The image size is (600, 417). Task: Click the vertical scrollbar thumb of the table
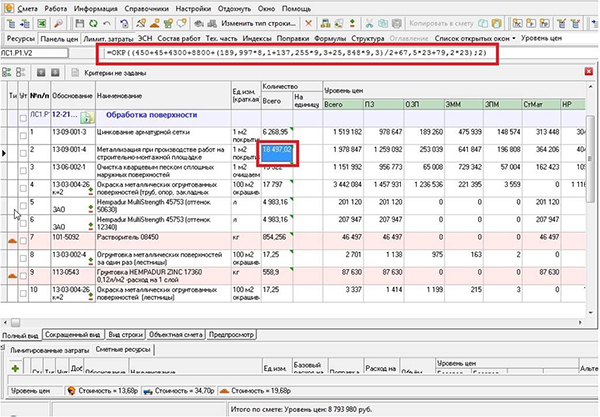coord(590,158)
